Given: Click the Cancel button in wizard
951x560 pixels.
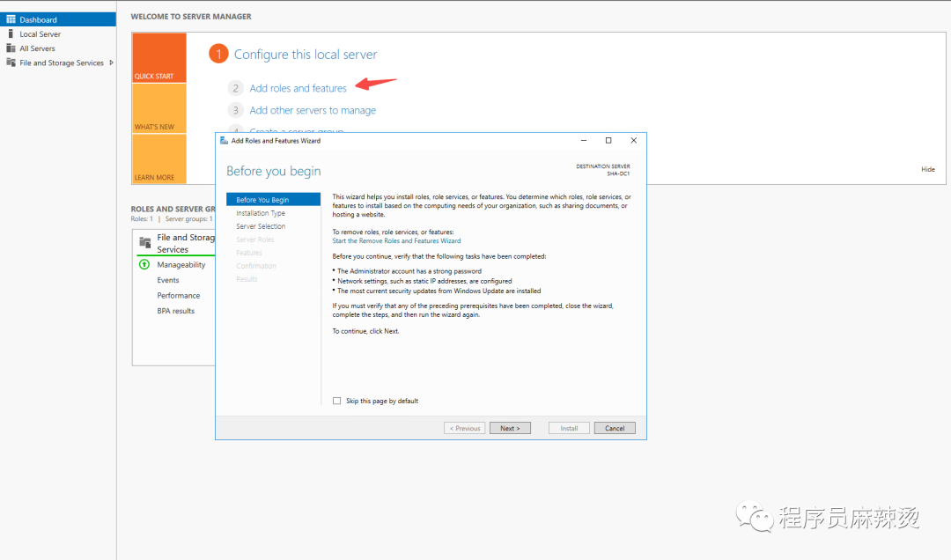Looking at the screenshot, I should pos(615,428).
